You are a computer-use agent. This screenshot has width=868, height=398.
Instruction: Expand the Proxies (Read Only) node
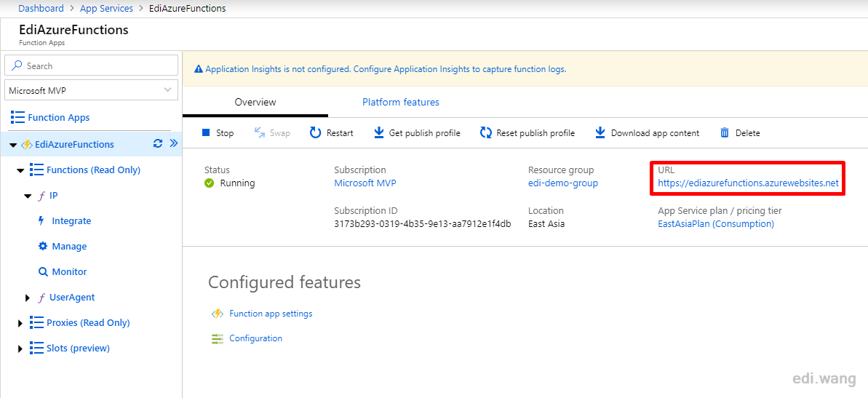point(20,323)
